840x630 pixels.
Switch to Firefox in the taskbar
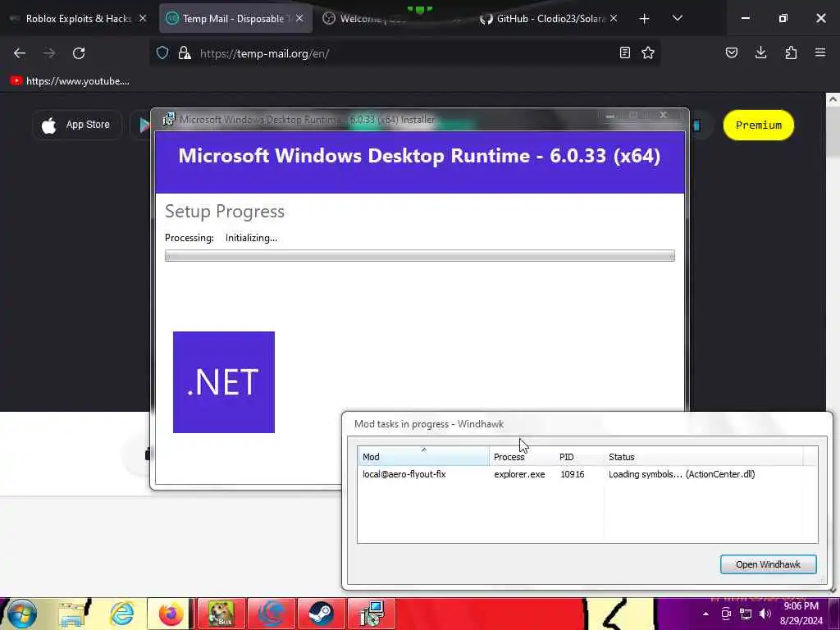click(171, 614)
